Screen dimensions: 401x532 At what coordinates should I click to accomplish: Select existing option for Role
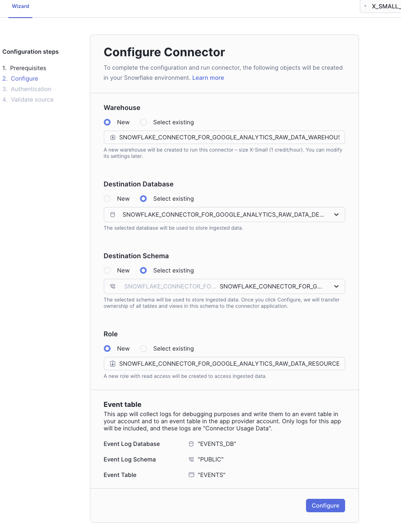point(143,349)
